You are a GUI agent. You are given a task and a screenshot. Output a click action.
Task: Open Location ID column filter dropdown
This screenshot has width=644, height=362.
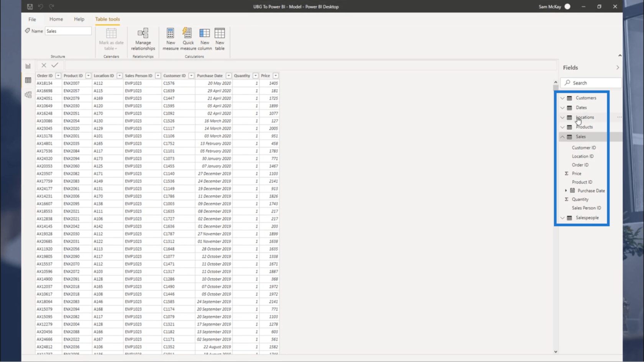pyautogui.click(x=119, y=76)
